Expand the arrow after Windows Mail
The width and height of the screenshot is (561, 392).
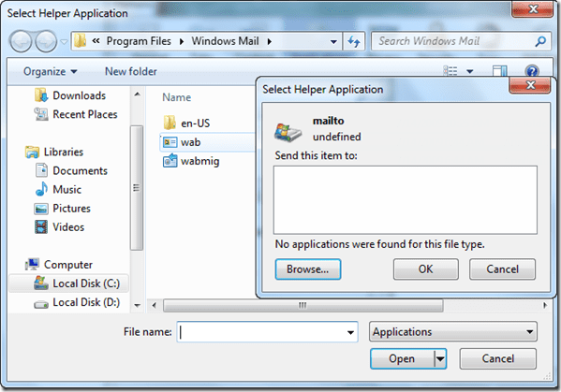(x=270, y=41)
